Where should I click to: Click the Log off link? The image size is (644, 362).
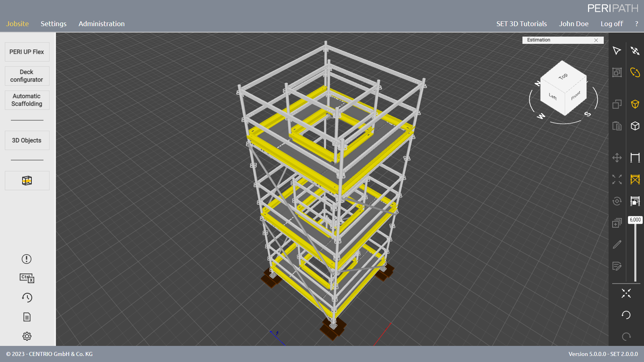point(611,24)
